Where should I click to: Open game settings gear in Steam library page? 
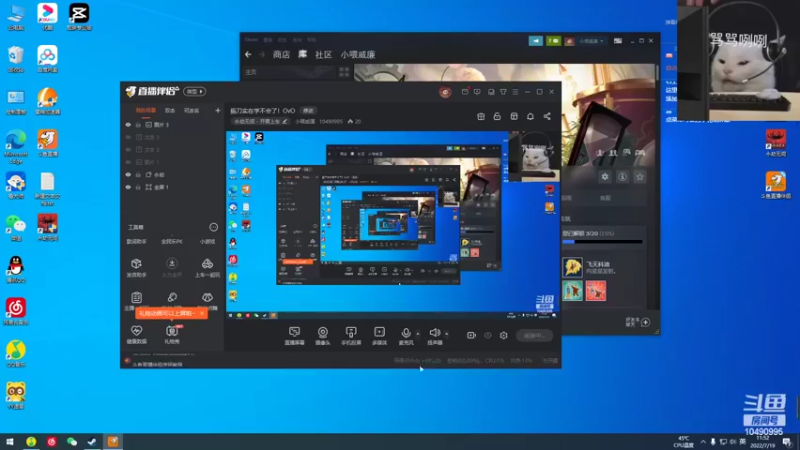coord(605,177)
